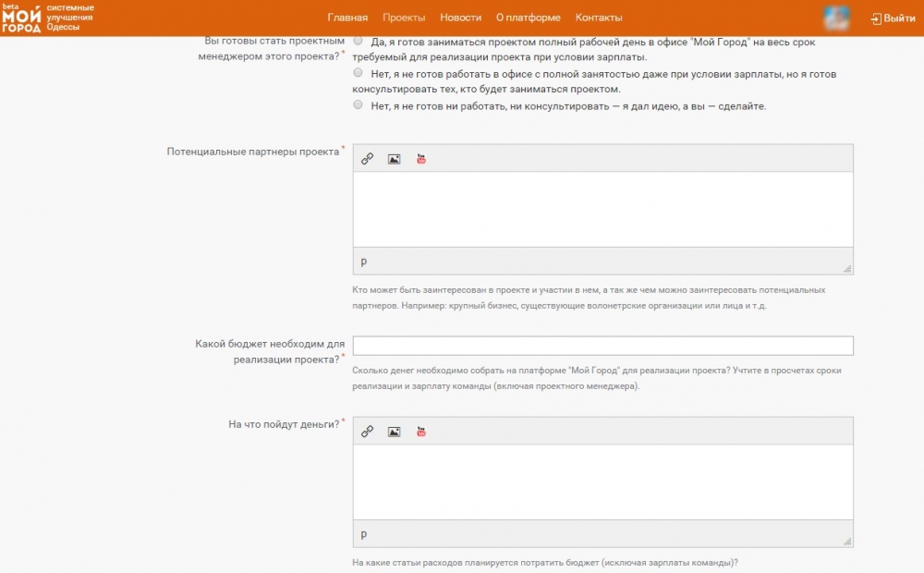Select 'Нет, я не готов работать в офисе' option
924x573 pixels.
click(x=358, y=72)
